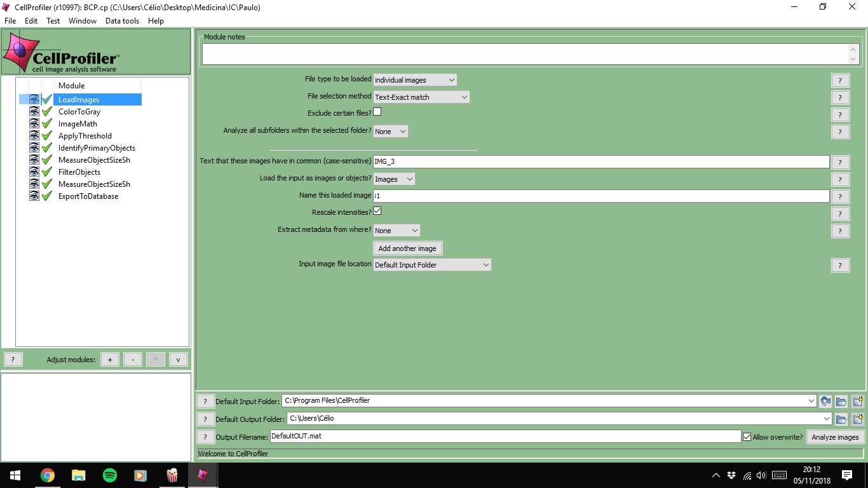Click the green checkmark next to ImageMath
The width and height of the screenshot is (868, 488).
click(x=46, y=123)
